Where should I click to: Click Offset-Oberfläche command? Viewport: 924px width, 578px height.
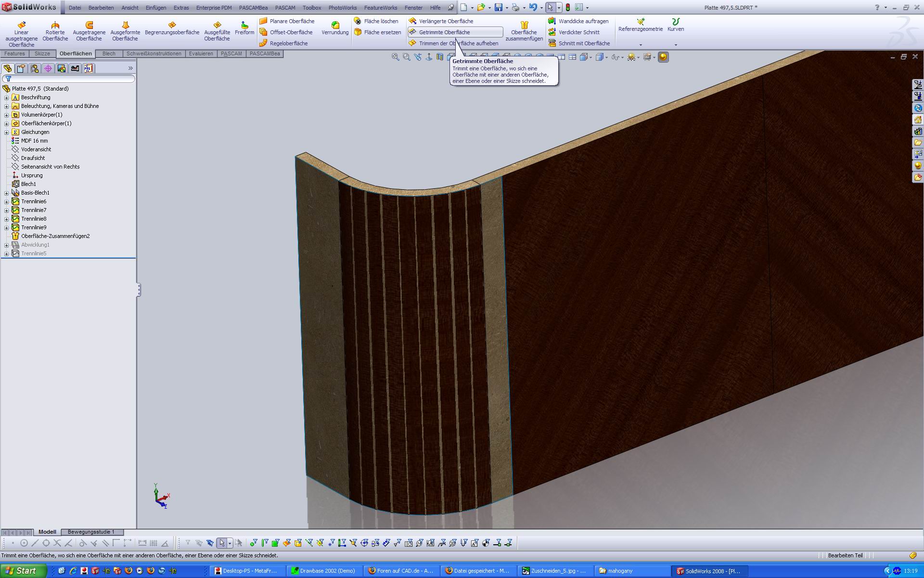point(286,32)
